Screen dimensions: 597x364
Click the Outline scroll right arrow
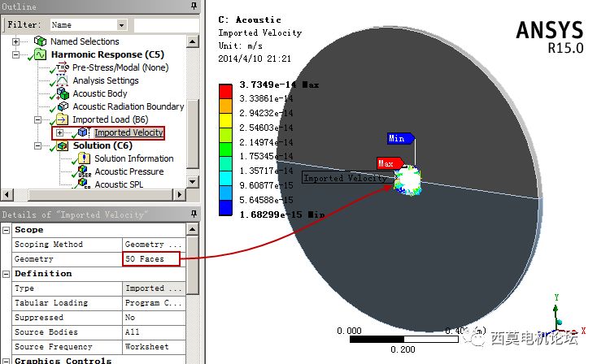[179, 195]
